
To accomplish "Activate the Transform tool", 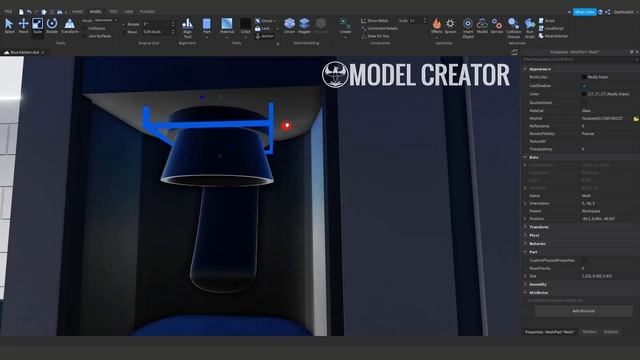I will 70,25.
